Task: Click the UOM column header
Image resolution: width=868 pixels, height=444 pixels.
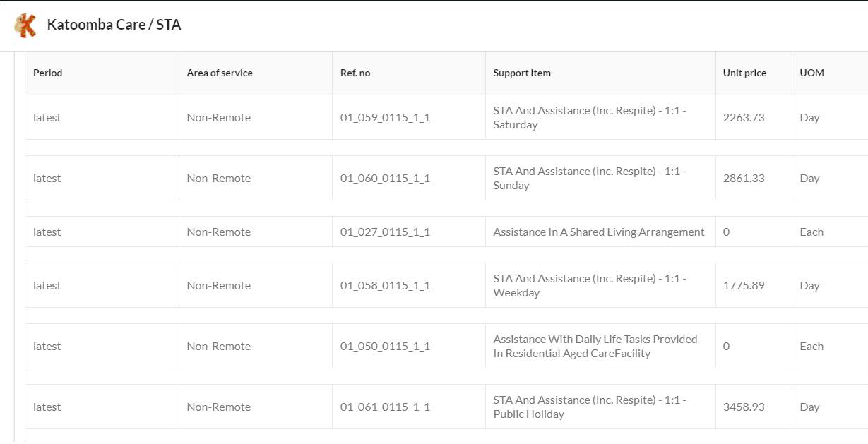Action: point(811,73)
